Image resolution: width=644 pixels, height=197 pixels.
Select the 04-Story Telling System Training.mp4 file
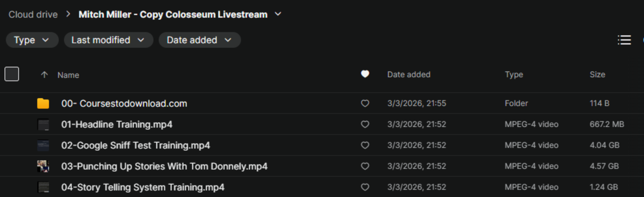pos(143,187)
